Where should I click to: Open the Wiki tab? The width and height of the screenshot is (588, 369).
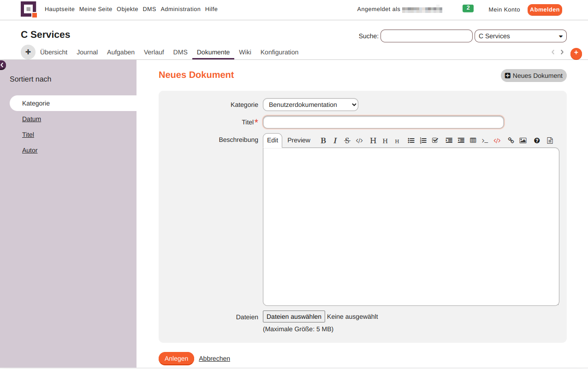[245, 52]
